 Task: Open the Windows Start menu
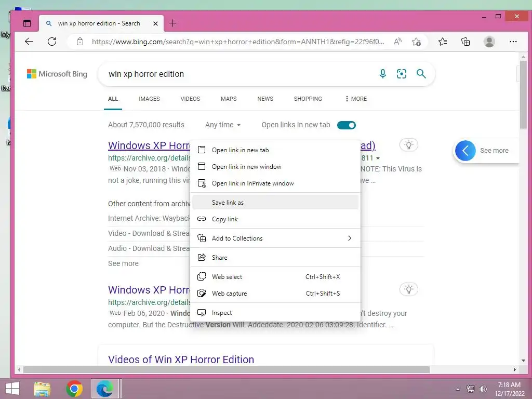click(x=12, y=389)
